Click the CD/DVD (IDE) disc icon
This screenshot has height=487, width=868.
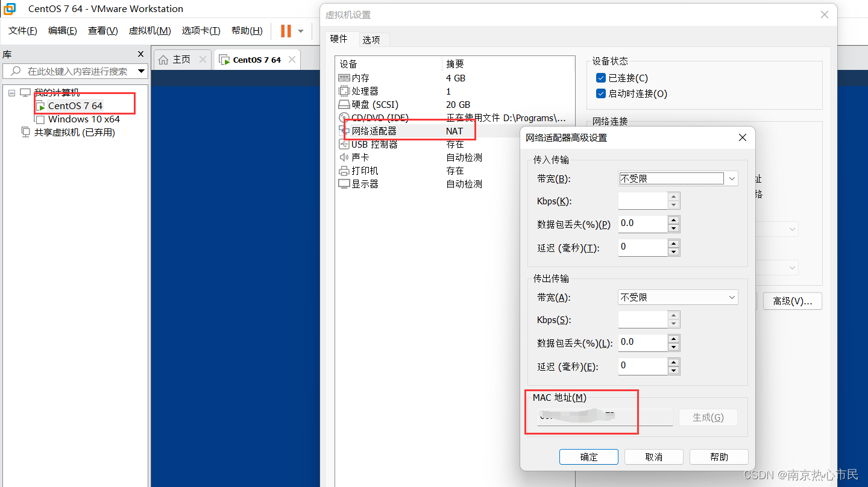pos(344,118)
